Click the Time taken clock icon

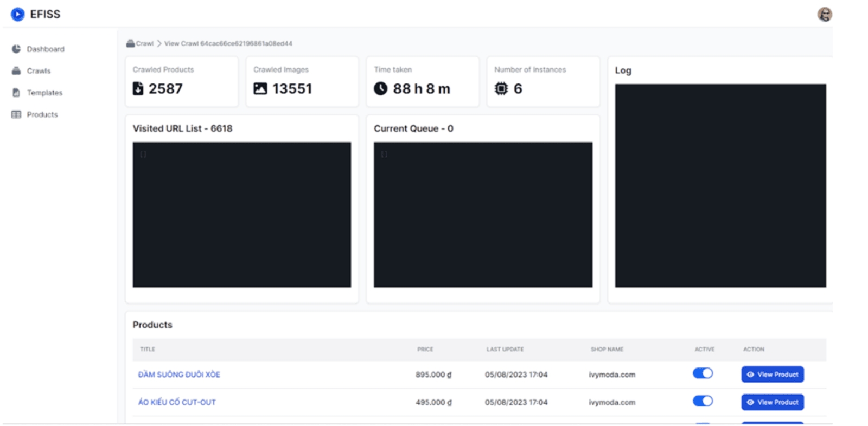[x=381, y=88]
